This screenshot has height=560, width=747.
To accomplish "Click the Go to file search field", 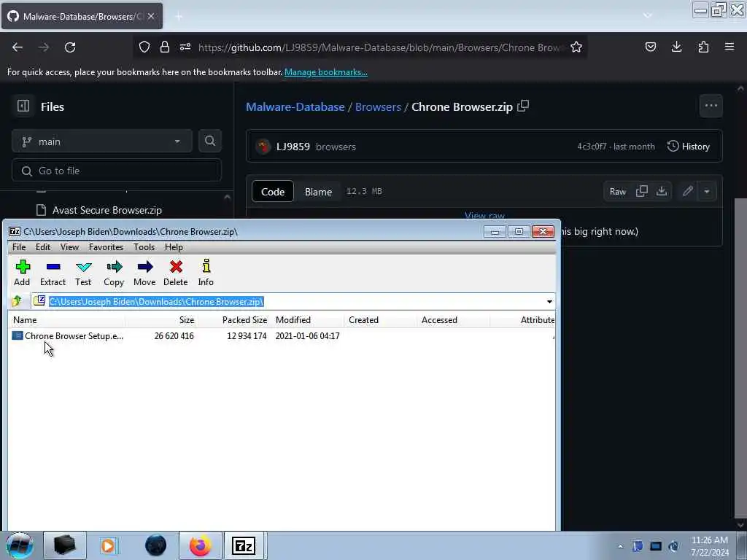I will pyautogui.click(x=117, y=171).
